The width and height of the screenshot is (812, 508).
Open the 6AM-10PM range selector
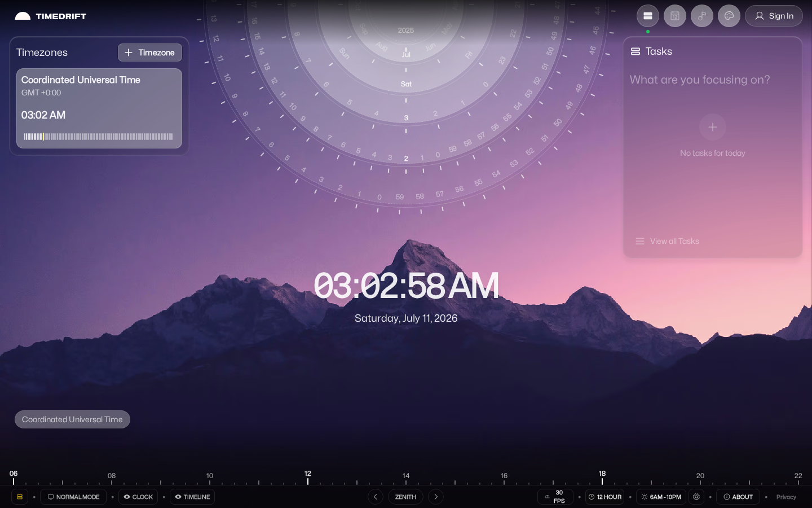(661, 497)
